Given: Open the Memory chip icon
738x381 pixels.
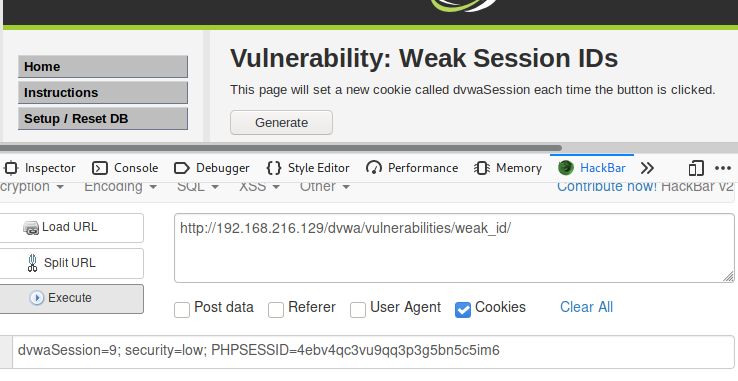Looking at the screenshot, I should coord(481,168).
